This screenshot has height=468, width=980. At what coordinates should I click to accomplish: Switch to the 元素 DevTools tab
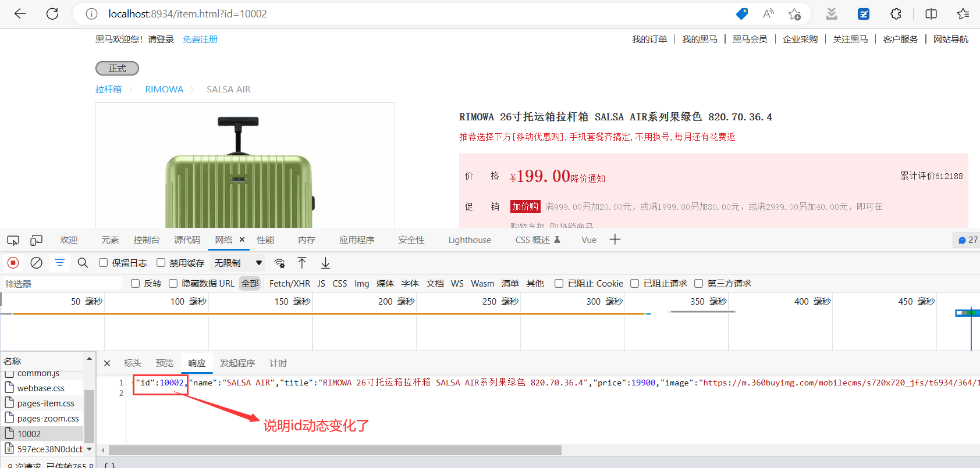110,240
